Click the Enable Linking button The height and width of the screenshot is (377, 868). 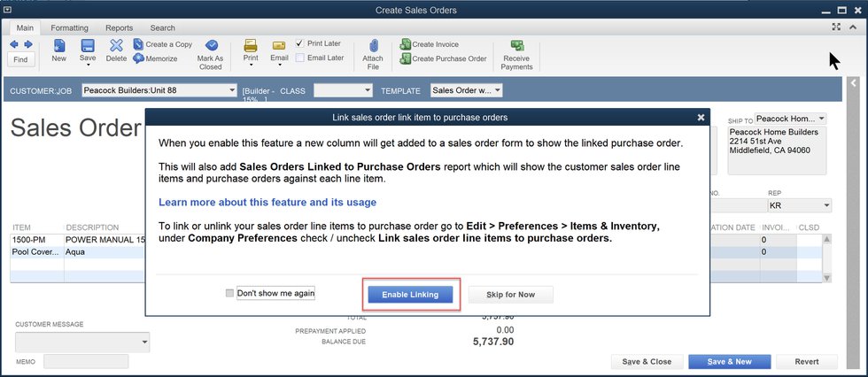(x=410, y=295)
